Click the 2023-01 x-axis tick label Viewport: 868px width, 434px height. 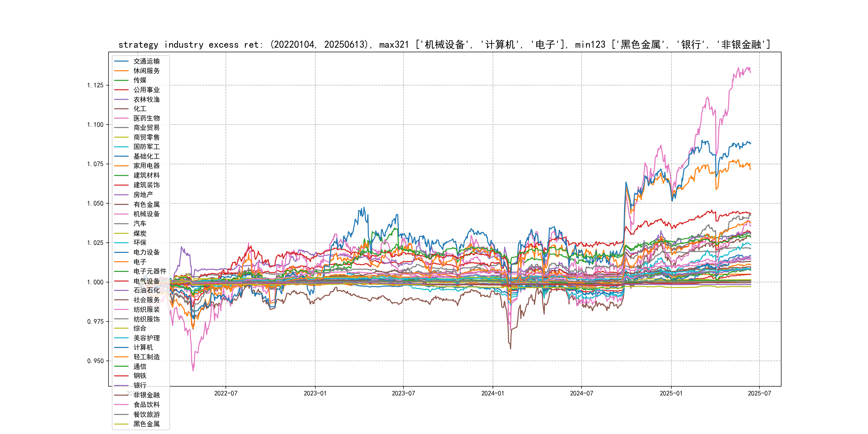(x=315, y=394)
